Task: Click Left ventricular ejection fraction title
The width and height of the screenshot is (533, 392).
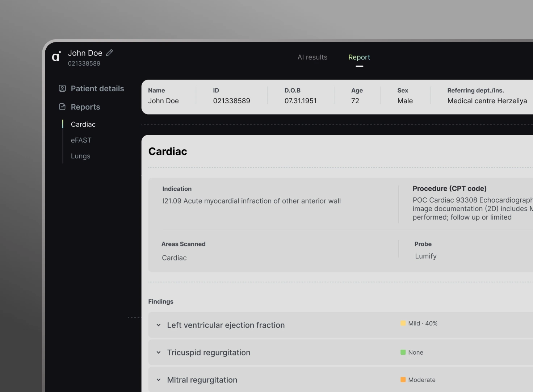Action: (226, 325)
